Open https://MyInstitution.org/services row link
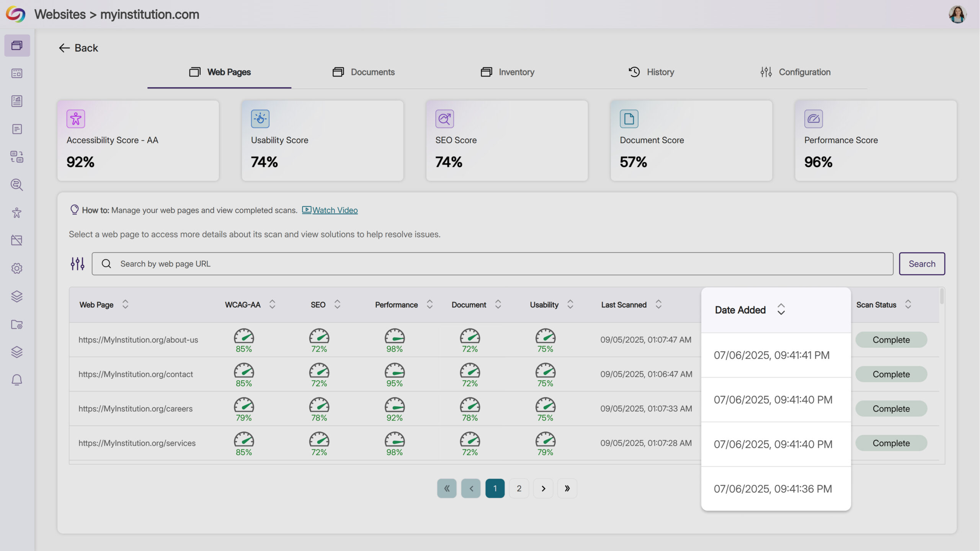Image resolution: width=980 pixels, height=551 pixels. (x=137, y=443)
